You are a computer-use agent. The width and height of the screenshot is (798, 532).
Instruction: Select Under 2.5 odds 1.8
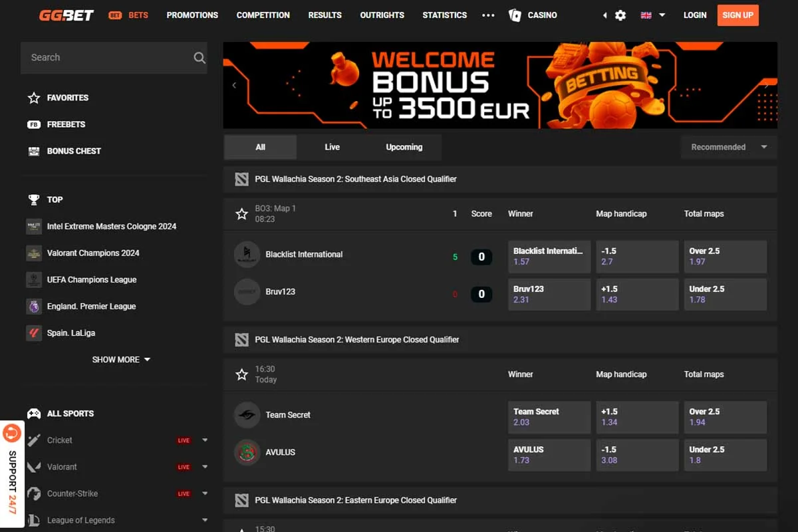(x=726, y=455)
